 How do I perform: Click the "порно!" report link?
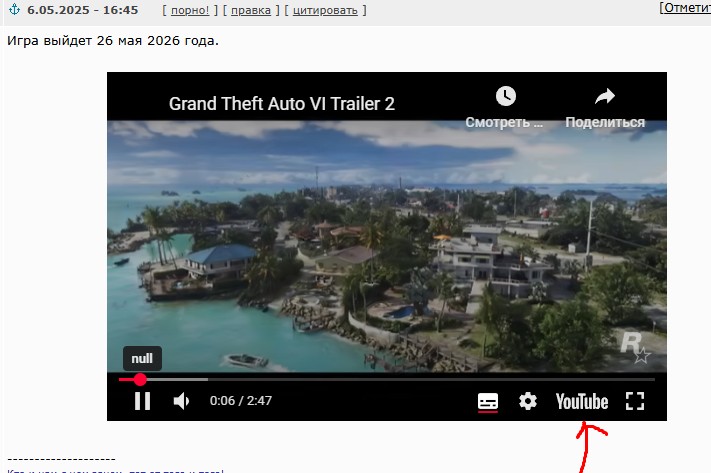(x=190, y=10)
